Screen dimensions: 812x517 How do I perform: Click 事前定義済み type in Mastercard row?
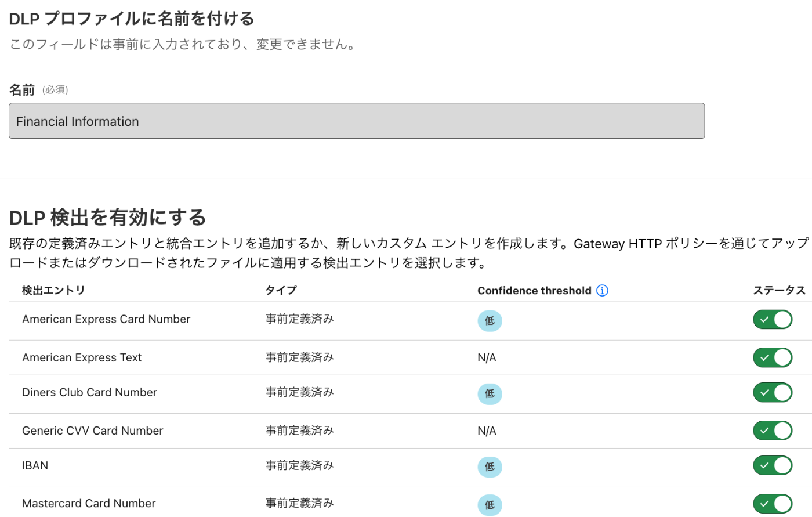pos(299,503)
